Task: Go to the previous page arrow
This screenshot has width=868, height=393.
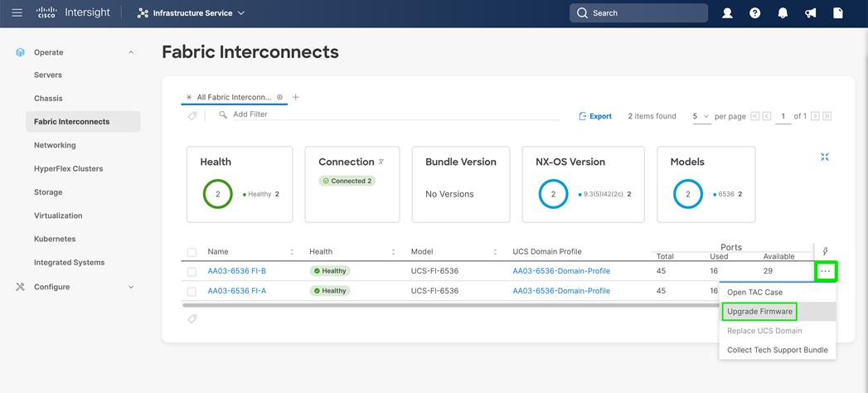Action: point(767,116)
